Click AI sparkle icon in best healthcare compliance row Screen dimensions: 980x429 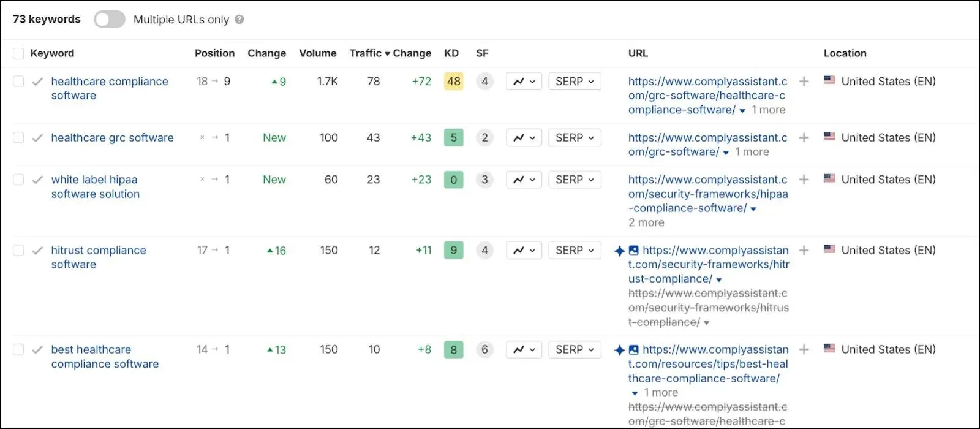(x=620, y=350)
